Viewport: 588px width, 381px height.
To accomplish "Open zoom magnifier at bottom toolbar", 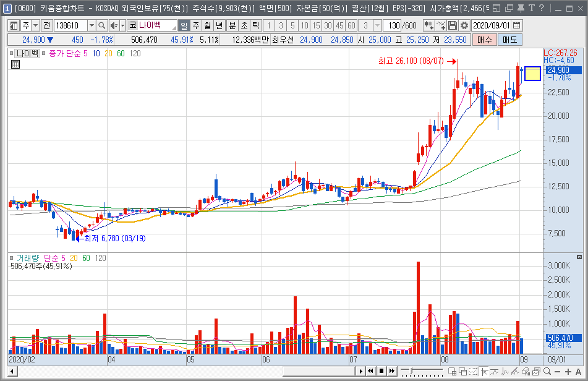I will coord(547,372).
